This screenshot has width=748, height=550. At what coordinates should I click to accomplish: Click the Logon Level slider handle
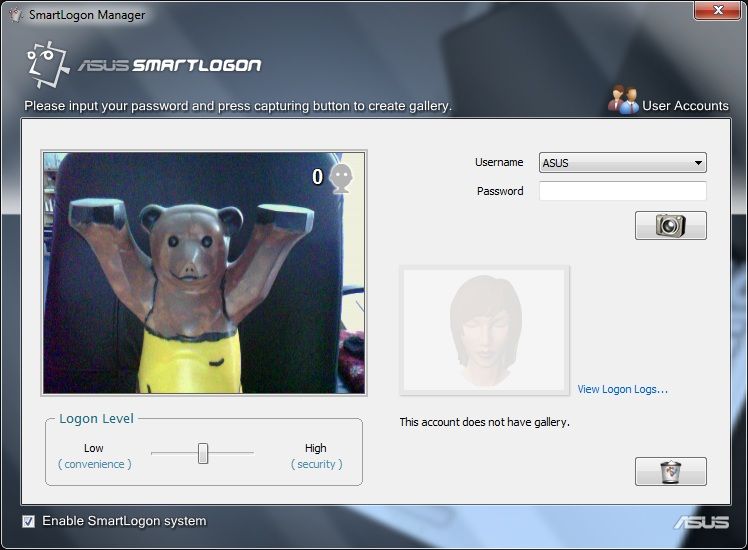(203, 453)
